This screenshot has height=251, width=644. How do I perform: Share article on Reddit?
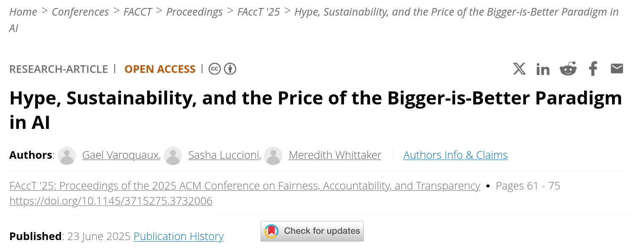pyautogui.click(x=568, y=69)
